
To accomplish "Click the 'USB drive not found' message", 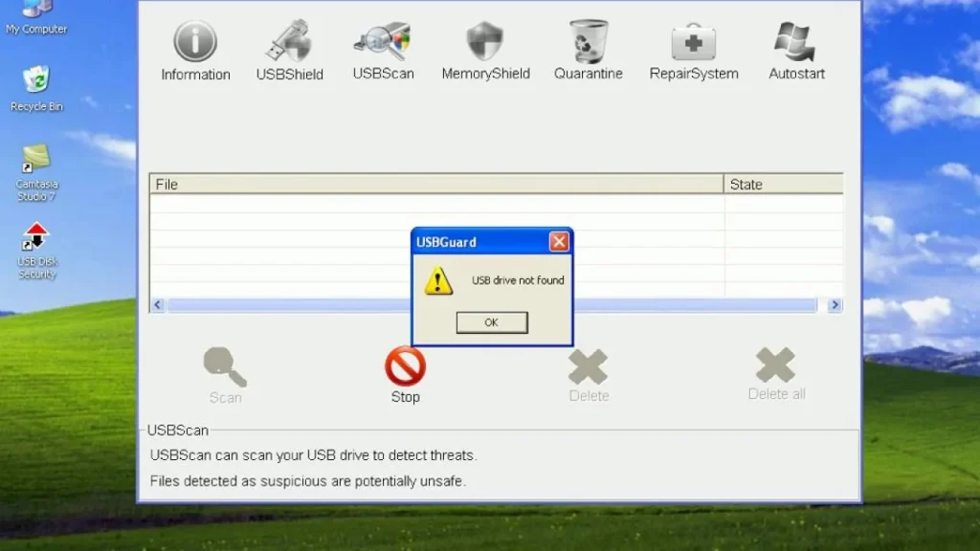I will [518, 280].
